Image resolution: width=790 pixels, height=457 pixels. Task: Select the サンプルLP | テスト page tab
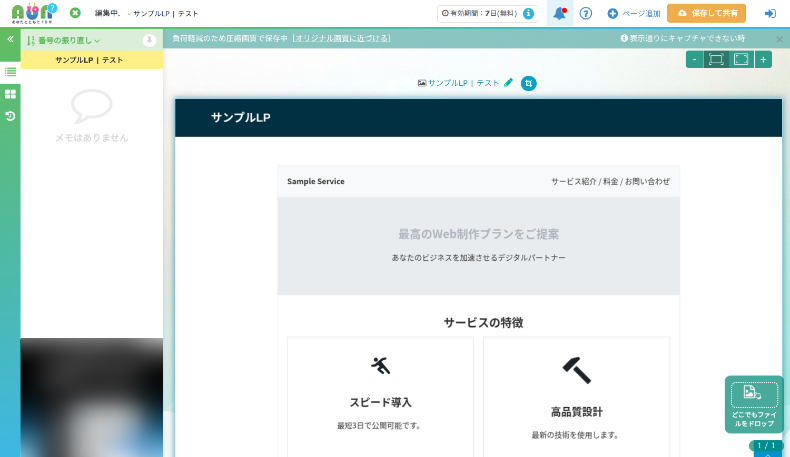[x=92, y=60]
